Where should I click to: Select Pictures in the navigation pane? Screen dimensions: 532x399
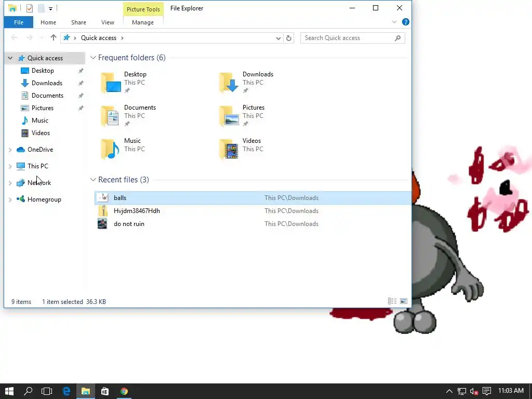[43, 108]
